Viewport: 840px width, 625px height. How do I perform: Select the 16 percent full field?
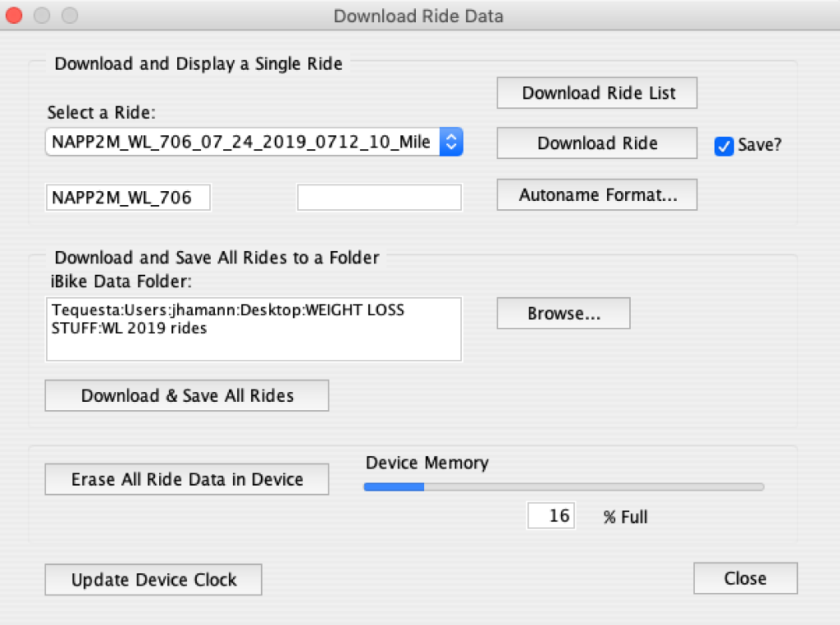[551, 517]
